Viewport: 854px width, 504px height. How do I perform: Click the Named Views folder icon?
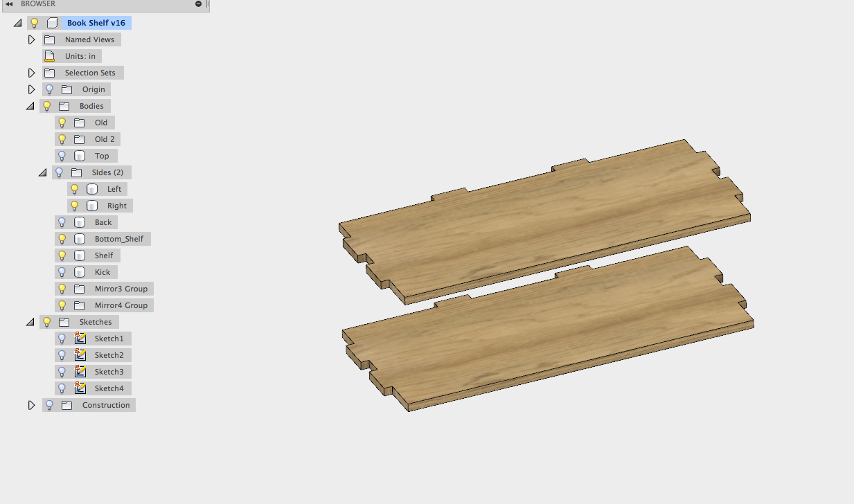[x=49, y=39]
